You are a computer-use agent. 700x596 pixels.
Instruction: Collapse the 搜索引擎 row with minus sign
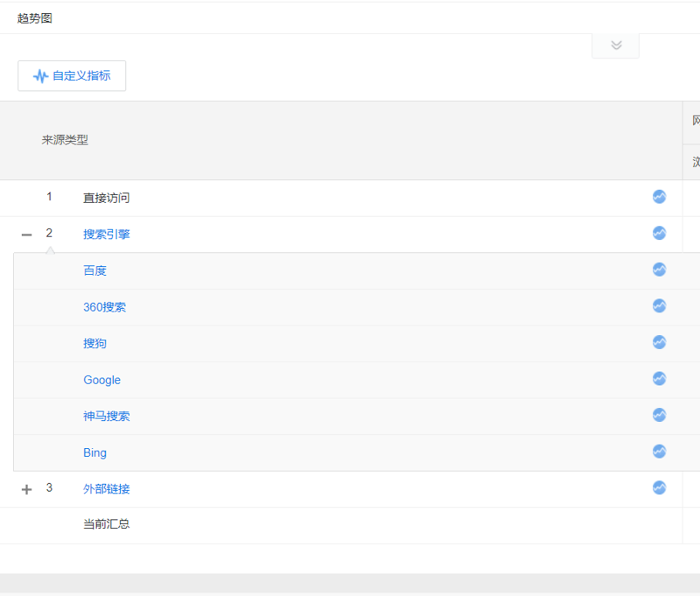pos(26,235)
